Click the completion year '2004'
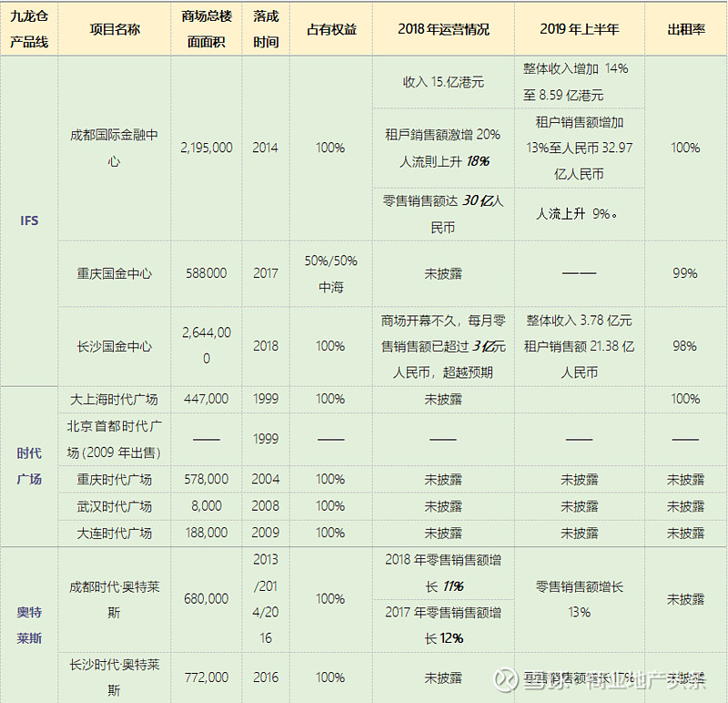The image size is (728, 703). click(x=266, y=480)
